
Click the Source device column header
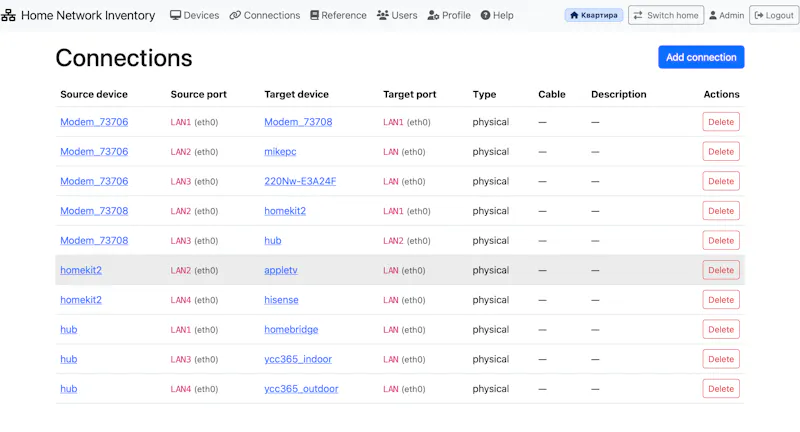tap(94, 94)
